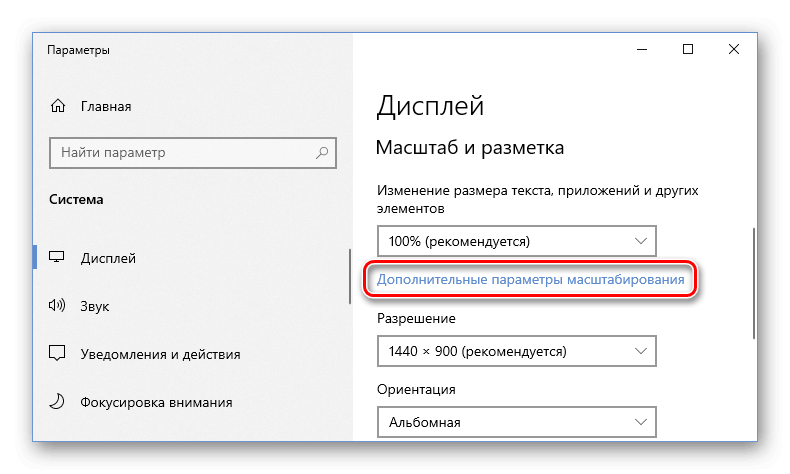
Task: Click the Ориентация label
Action: coord(416,389)
